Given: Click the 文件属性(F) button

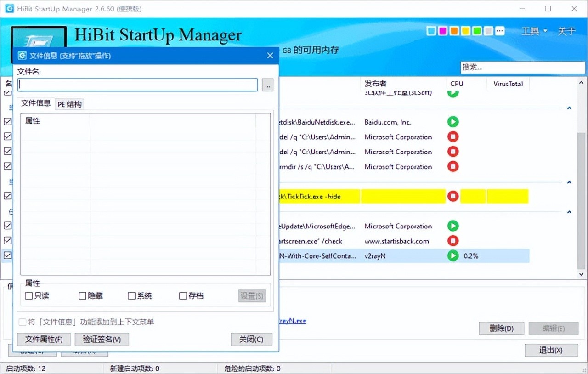Looking at the screenshot, I should (44, 340).
